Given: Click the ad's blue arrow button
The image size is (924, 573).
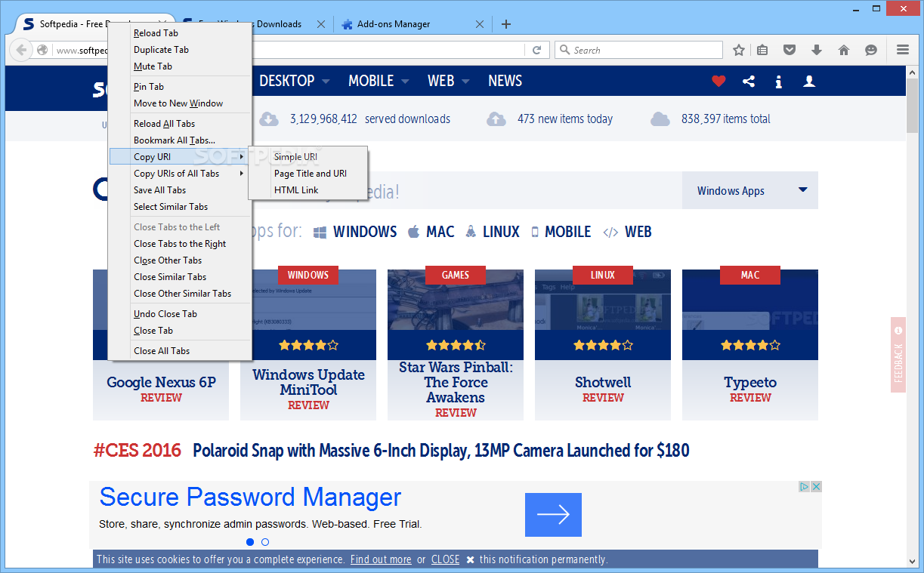Looking at the screenshot, I should tap(553, 515).
